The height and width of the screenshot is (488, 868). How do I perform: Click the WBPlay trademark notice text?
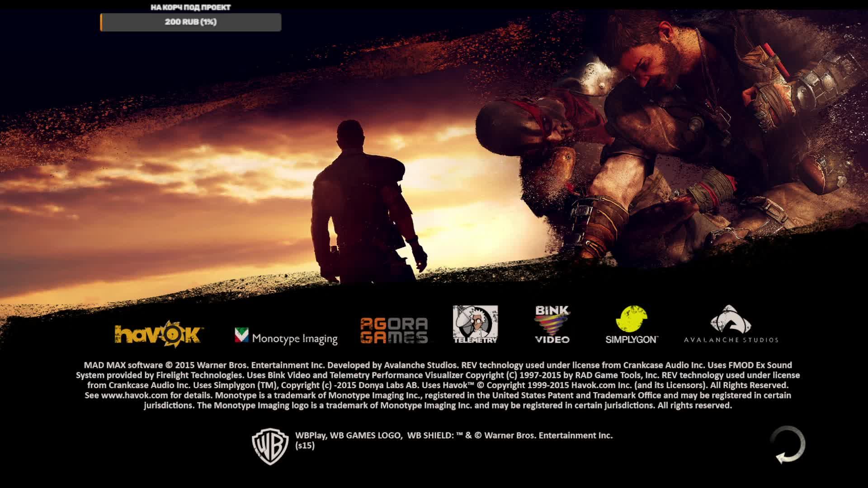tap(453, 436)
